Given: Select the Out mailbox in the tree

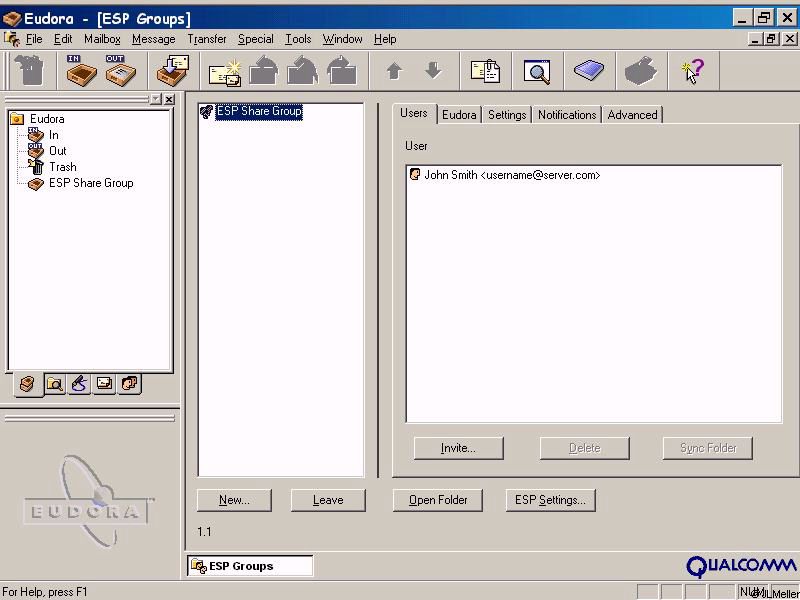Looking at the screenshot, I should tap(58, 151).
